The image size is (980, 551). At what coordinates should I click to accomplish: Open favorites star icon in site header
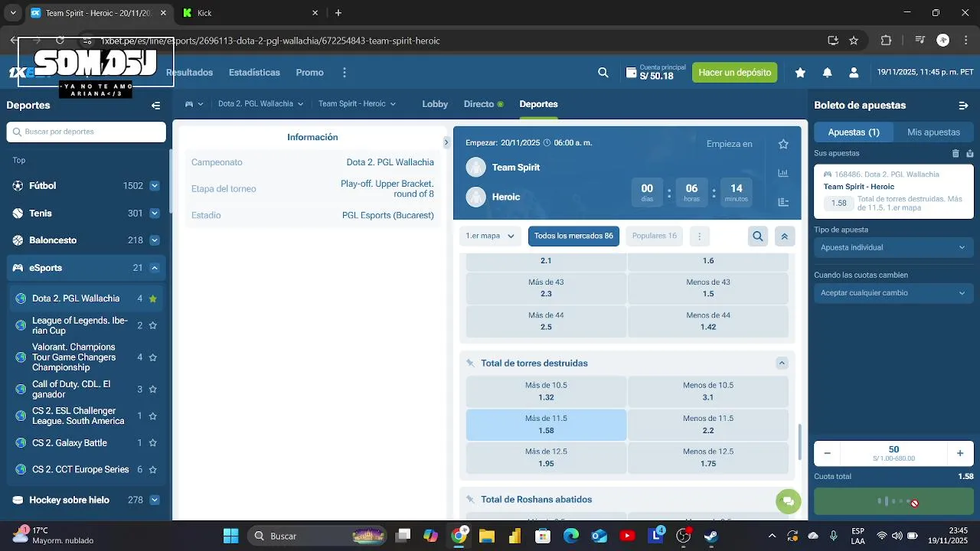800,73
